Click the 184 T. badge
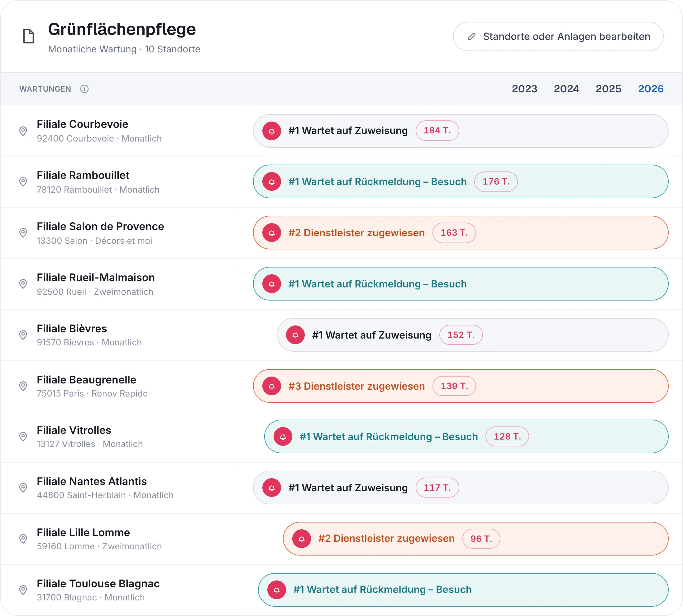 tap(437, 131)
